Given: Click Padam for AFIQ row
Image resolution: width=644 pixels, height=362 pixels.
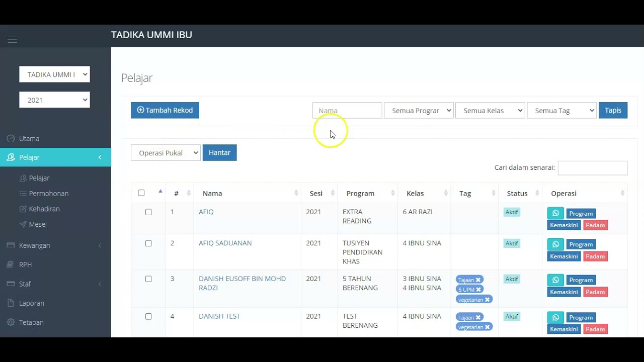Looking at the screenshot, I should point(595,225).
